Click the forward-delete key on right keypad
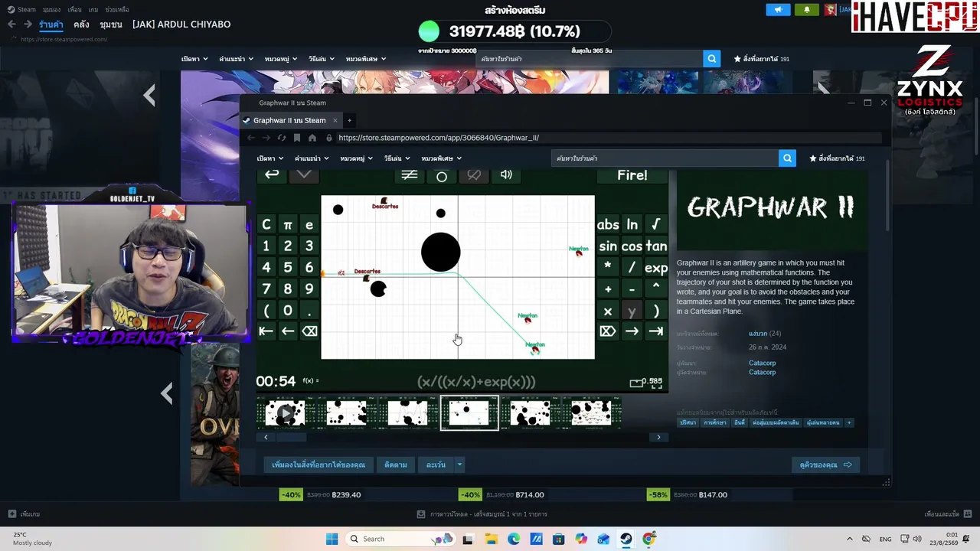 tap(607, 331)
